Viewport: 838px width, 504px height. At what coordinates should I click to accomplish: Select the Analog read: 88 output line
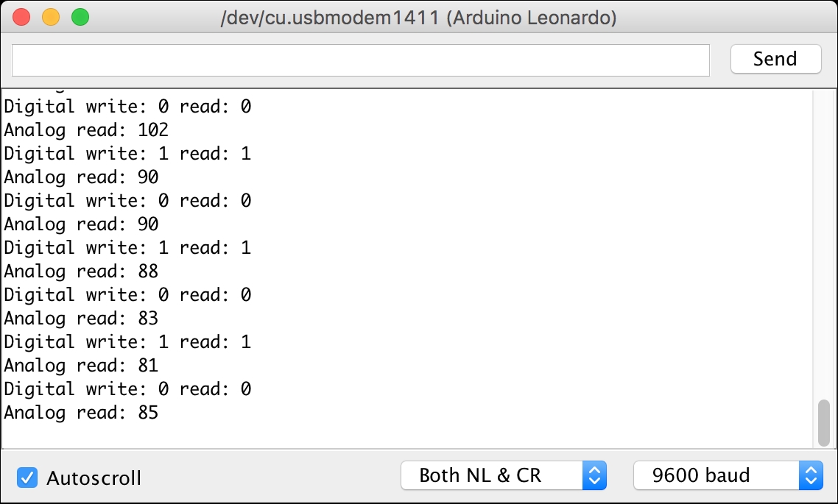click(x=81, y=271)
